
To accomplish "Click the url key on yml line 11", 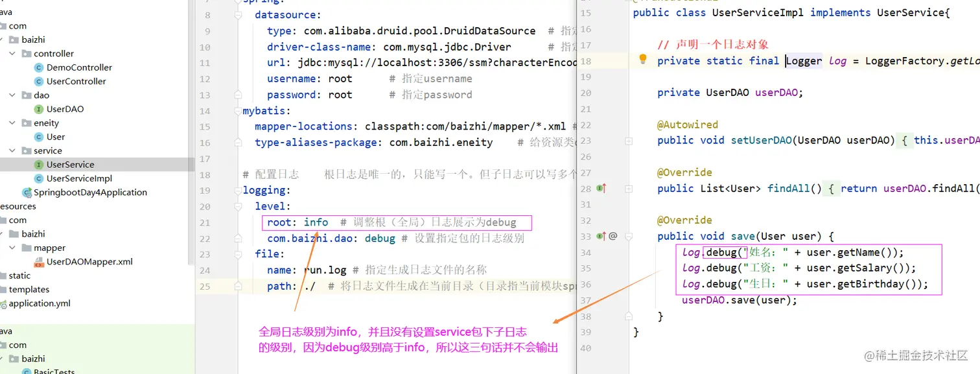I will pos(276,63).
